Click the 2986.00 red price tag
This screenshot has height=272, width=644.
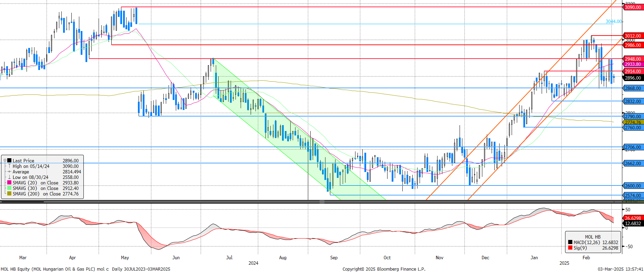(633, 45)
